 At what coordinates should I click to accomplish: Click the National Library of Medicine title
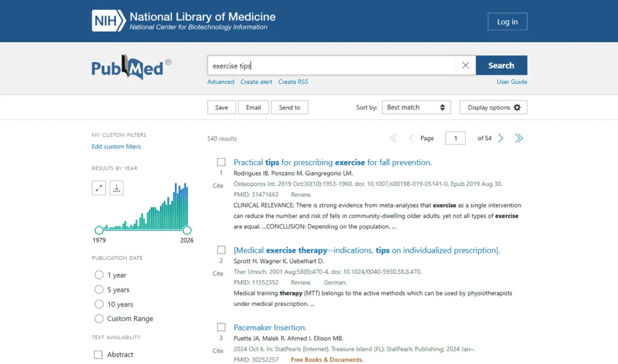(203, 16)
